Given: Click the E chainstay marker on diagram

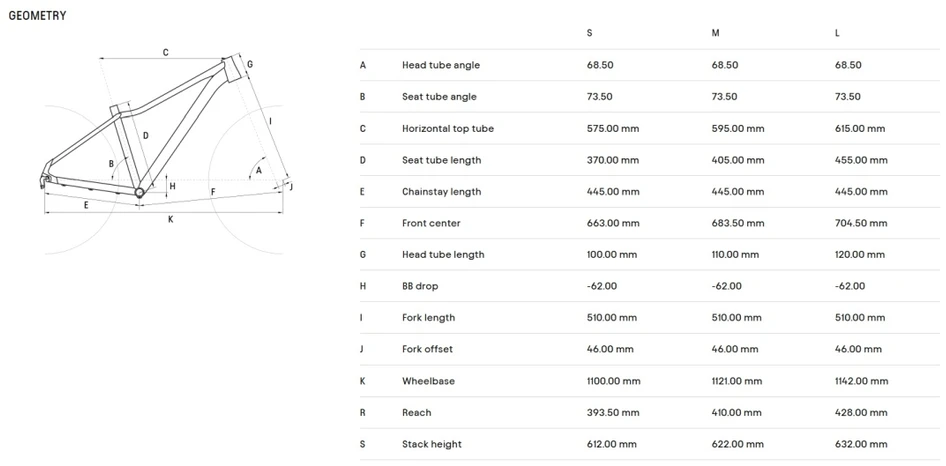Looking at the screenshot, I should (86, 205).
